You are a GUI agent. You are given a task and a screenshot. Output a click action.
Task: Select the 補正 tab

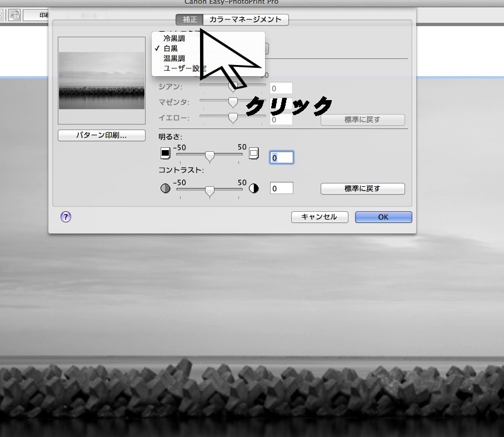point(189,19)
